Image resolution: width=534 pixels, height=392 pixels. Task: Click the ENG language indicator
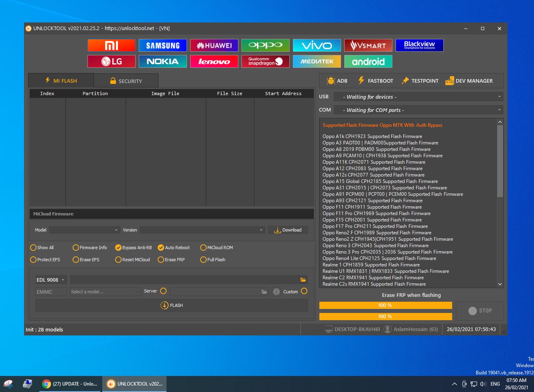point(495,384)
